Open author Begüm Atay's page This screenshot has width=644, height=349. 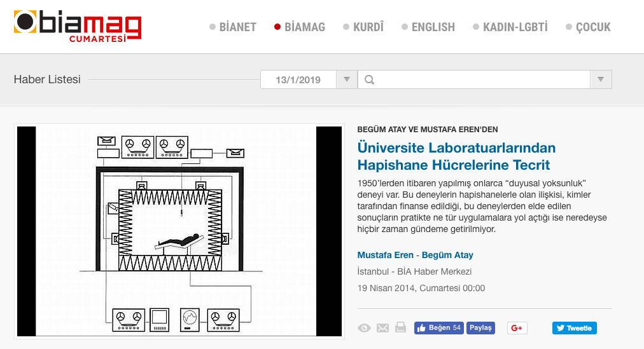pos(447,255)
